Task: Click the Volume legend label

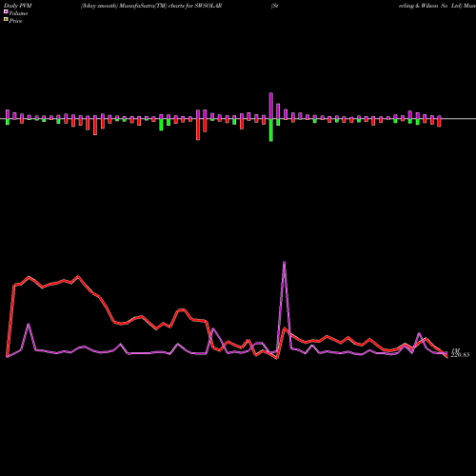Action: 18,13
